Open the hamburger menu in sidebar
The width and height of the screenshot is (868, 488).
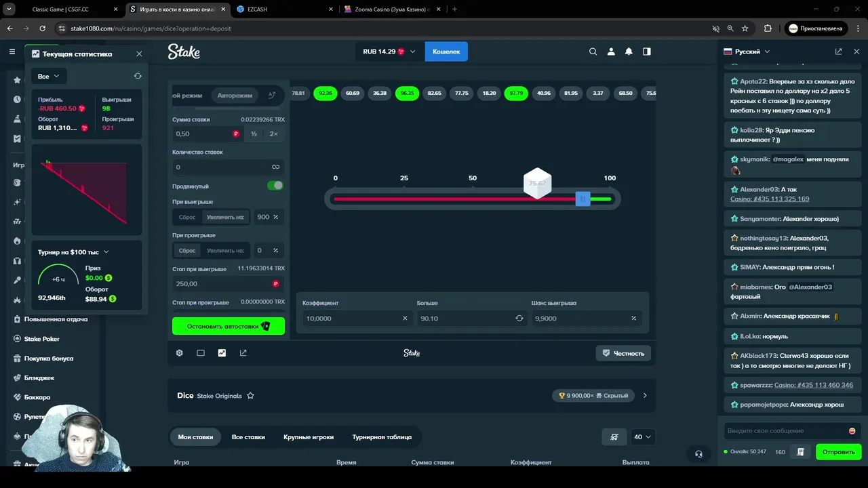point(12,52)
